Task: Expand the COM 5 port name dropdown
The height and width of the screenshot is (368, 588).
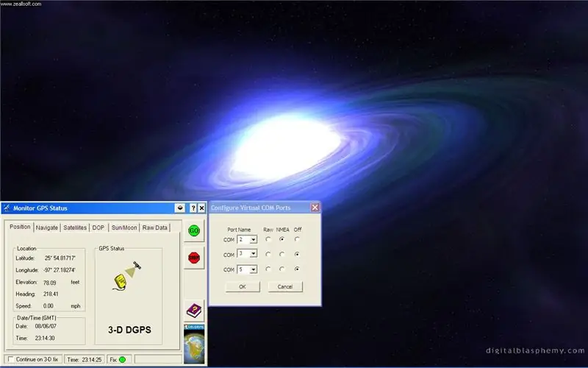Action: point(254,269)
